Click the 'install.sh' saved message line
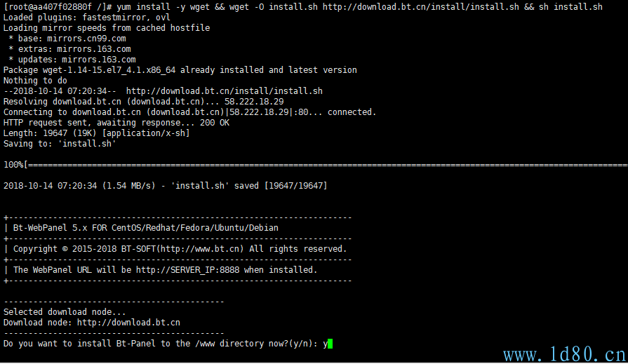This screenshot has height=364, width=628. (165, 186)
